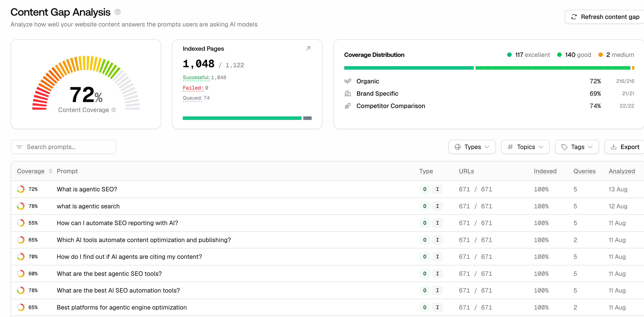Click the Analyzed column header
Viewport: 644px width, 317px height.
click(x=622, y=171)
